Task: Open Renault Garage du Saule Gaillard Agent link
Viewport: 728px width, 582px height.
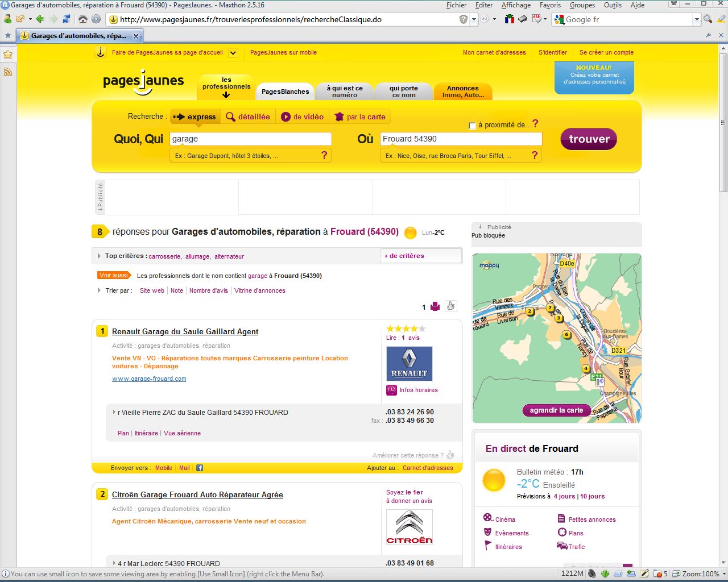Action: (x=185, y=331)
